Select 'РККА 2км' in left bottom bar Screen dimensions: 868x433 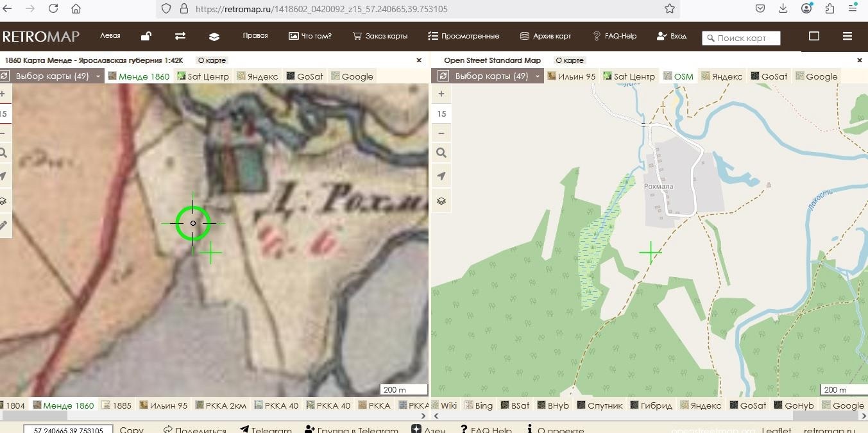click(x=221, y=405)
